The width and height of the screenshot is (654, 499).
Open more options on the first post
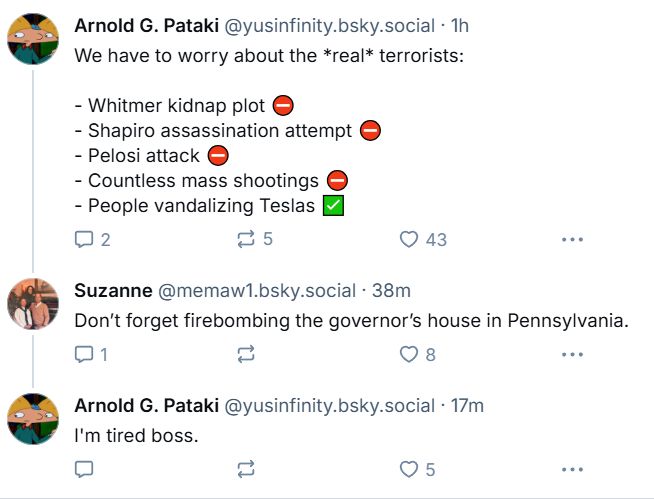coord(572,239)
